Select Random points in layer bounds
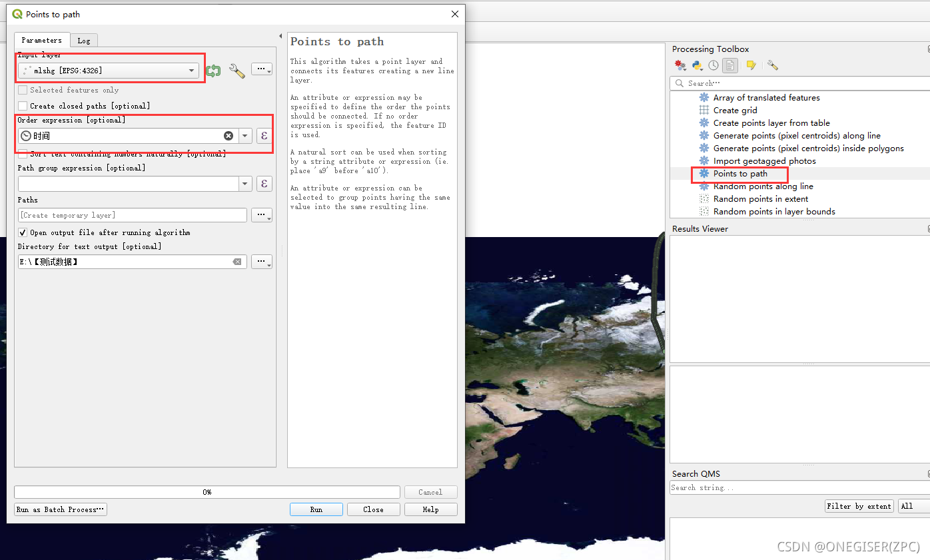 tap(774, 212)
